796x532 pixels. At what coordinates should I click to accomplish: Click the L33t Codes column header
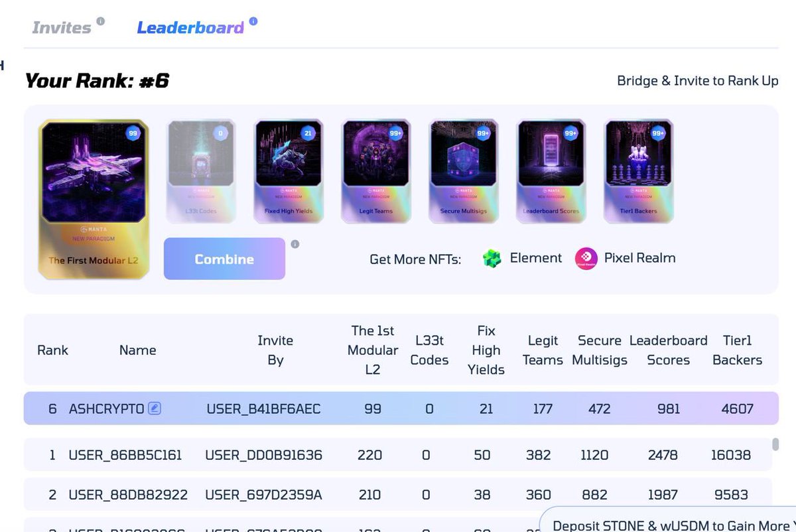click(x=429, y=350)
